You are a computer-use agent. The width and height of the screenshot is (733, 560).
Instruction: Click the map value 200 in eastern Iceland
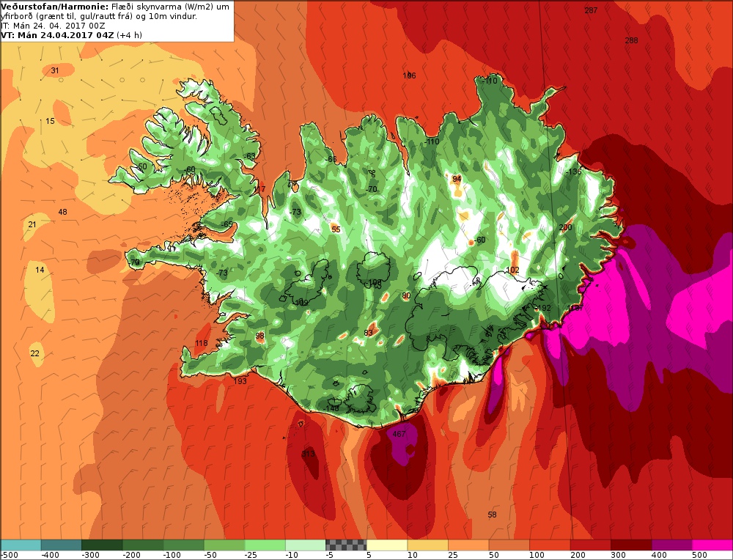coord(566,227)
